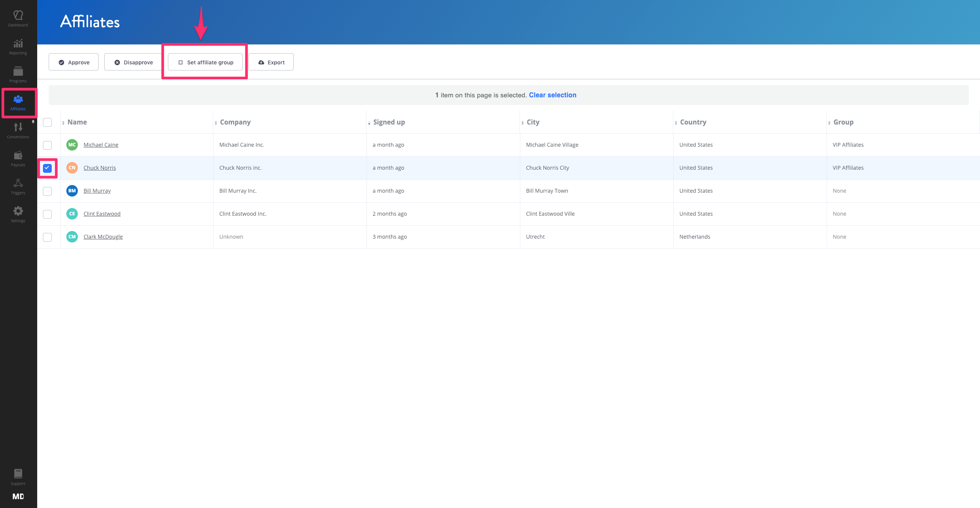The image size is (980, 508).
Task: Click the MD user avatar
Action: point(18,497)
